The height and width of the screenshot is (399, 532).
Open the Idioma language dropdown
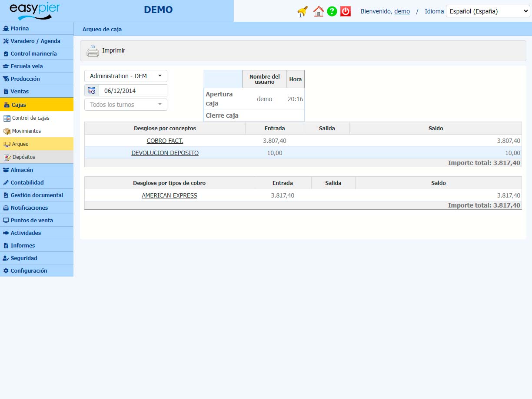(x=488, y=11)
